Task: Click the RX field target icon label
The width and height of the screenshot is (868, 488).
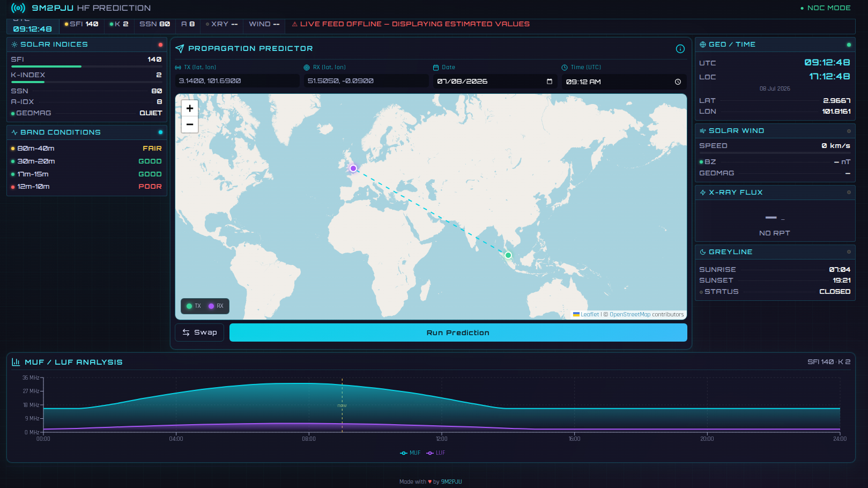Action: [307, 68]
